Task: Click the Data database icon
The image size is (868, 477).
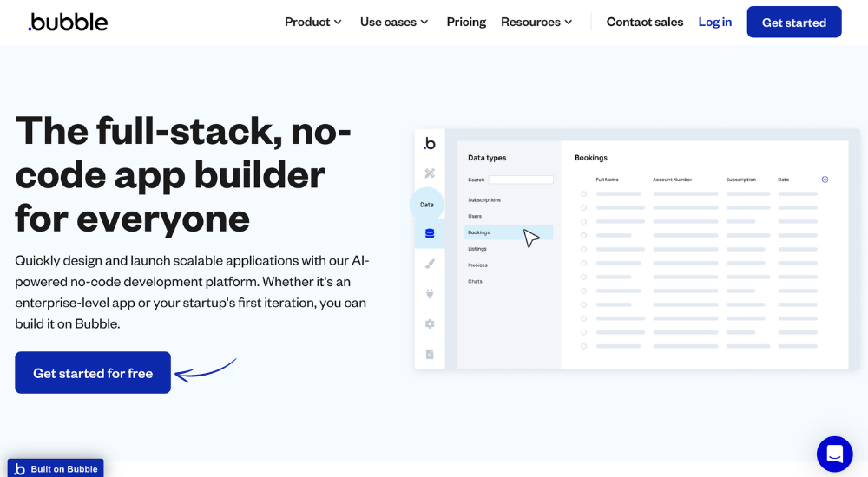Action: (430, 233)
